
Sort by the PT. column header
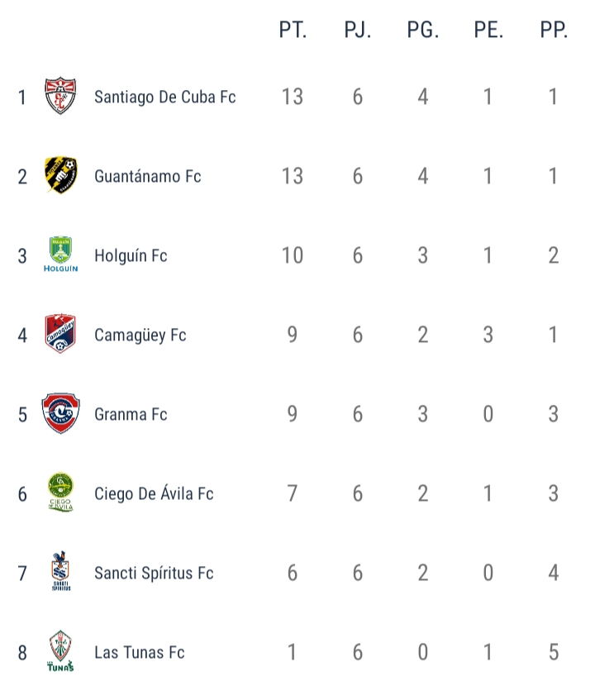pos(293,30)
